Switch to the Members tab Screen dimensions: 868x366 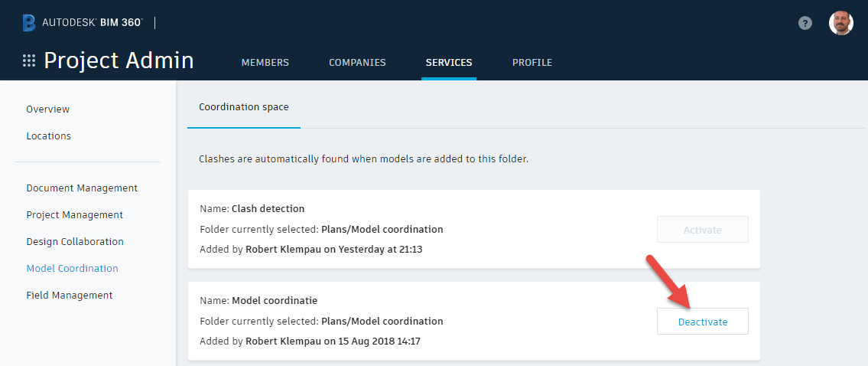click(265, 63)
